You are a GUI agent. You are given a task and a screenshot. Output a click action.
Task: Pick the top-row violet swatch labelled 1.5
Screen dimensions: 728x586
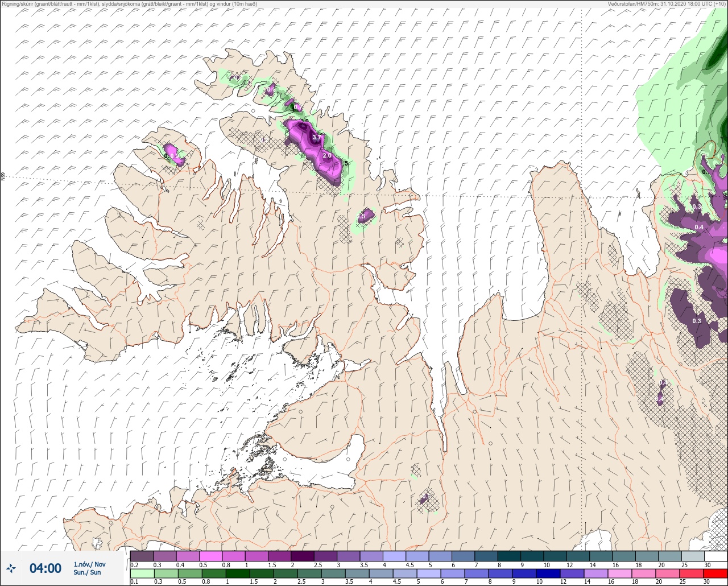[279, 556]
